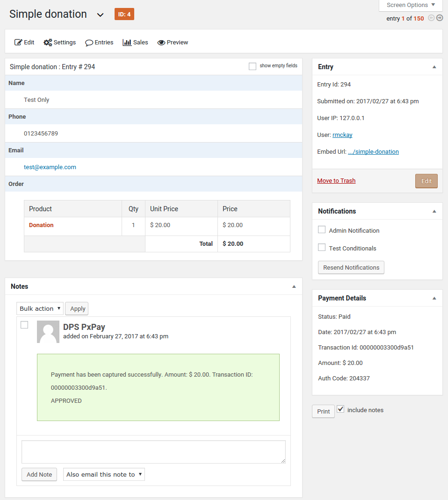Viewport: 448px width, 500px height.
Task: Click the Preview eye icon
Action: [161, 43]
